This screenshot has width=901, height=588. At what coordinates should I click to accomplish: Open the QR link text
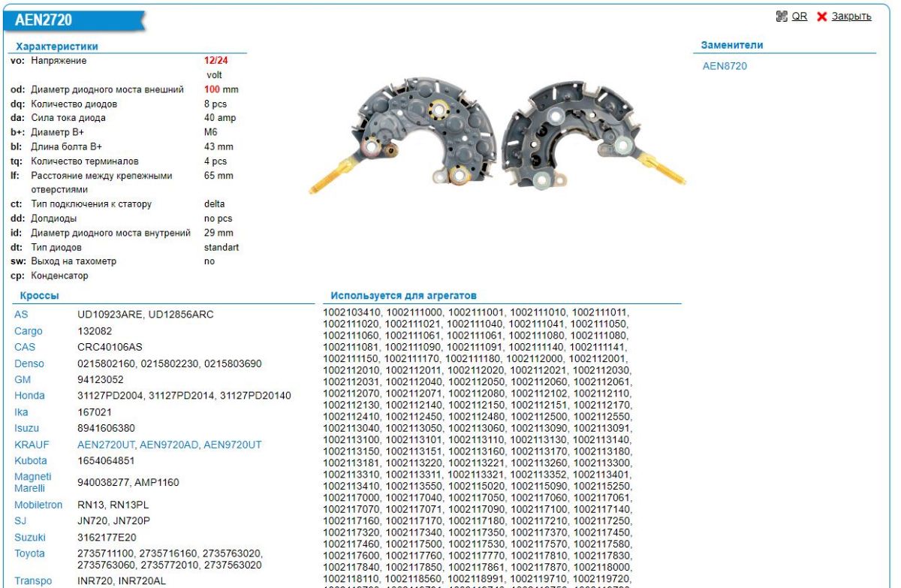pyautogui.click(x=800, y=17)
